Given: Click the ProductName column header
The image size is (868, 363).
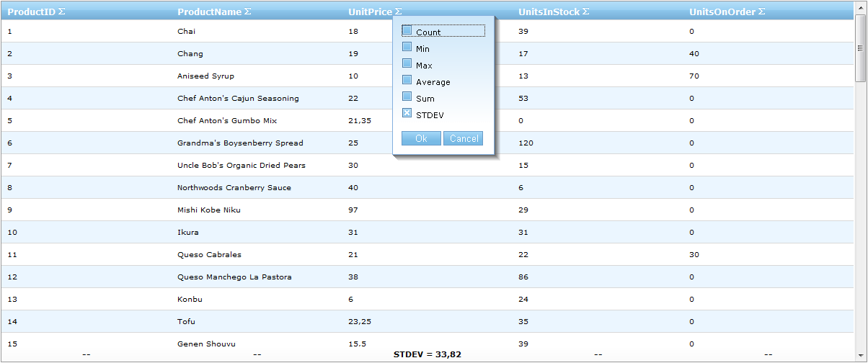Looking at the screenshot, I should (x=209, y=12).
